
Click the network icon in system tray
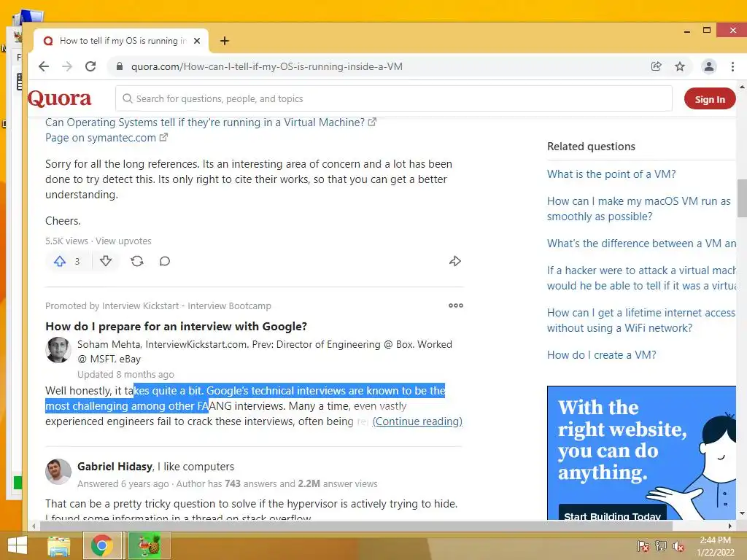[661, 546]
